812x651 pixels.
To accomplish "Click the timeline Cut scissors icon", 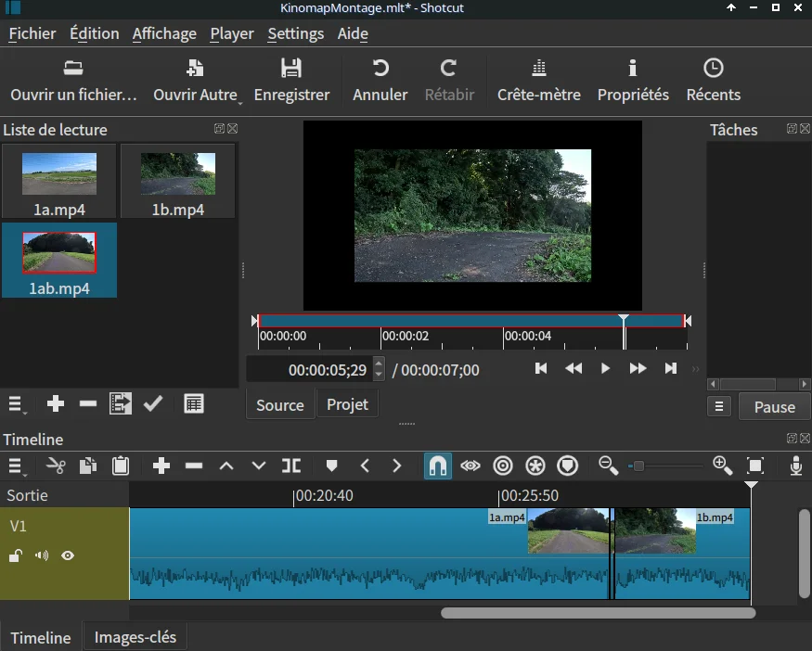I will [x=56, y=466].
